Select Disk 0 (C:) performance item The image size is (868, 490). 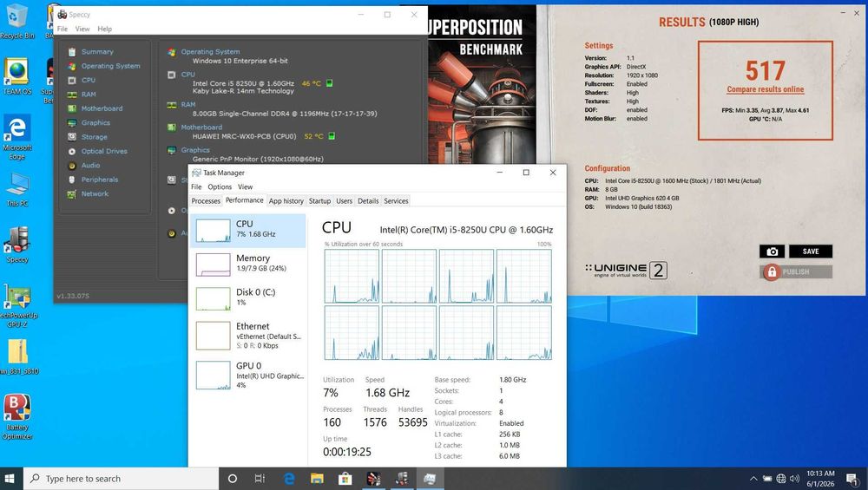coord(248,298)
